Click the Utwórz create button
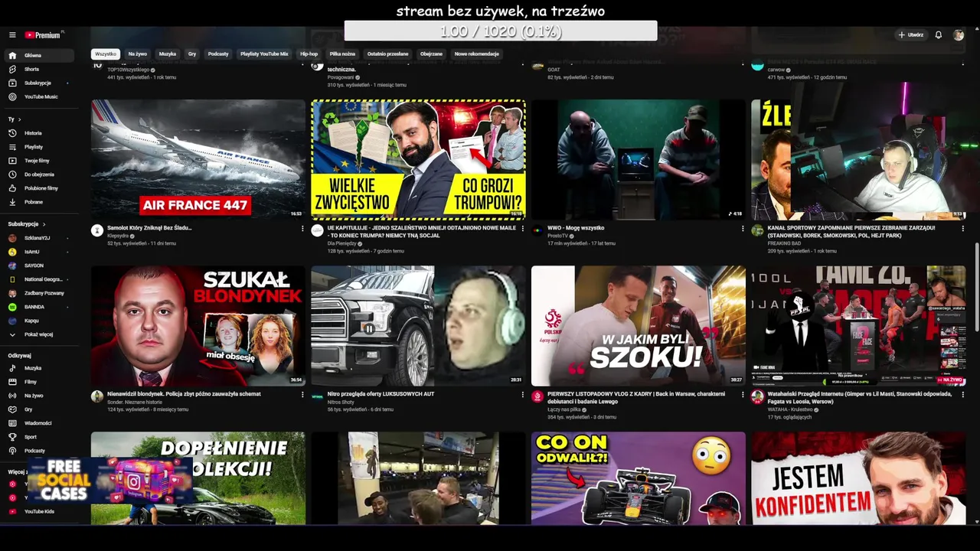 [911, 35]
